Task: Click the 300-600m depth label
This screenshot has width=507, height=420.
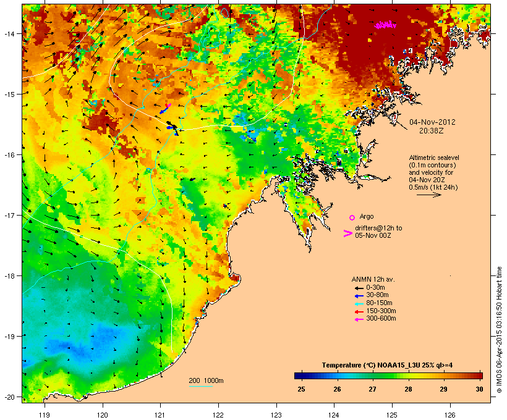Action: [381, 319]
